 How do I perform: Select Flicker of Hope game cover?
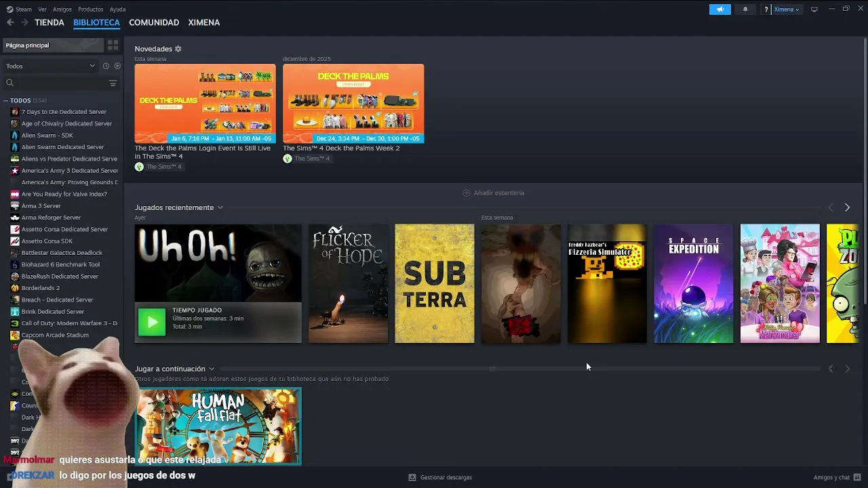tap(349, 283)
